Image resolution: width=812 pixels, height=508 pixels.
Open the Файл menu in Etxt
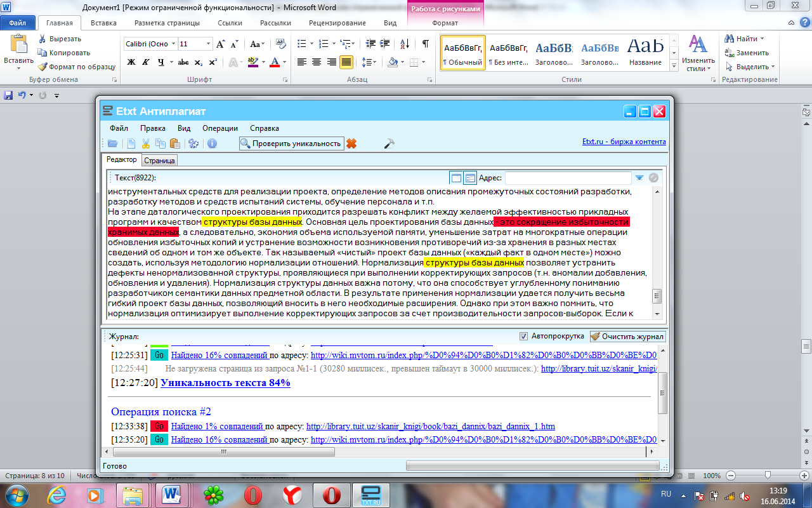[x=119, y=128]
